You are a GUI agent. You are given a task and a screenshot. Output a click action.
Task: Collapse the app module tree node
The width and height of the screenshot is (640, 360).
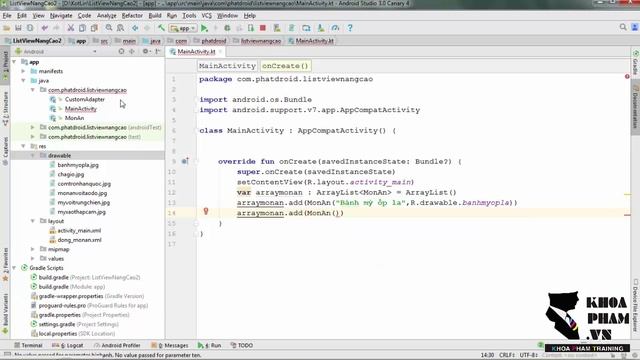click(14, 62)
